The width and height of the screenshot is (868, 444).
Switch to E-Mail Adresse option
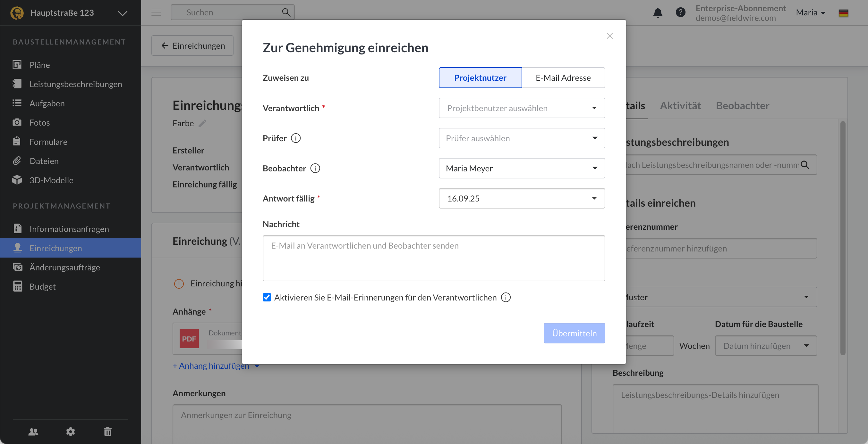tap(563, 78)
